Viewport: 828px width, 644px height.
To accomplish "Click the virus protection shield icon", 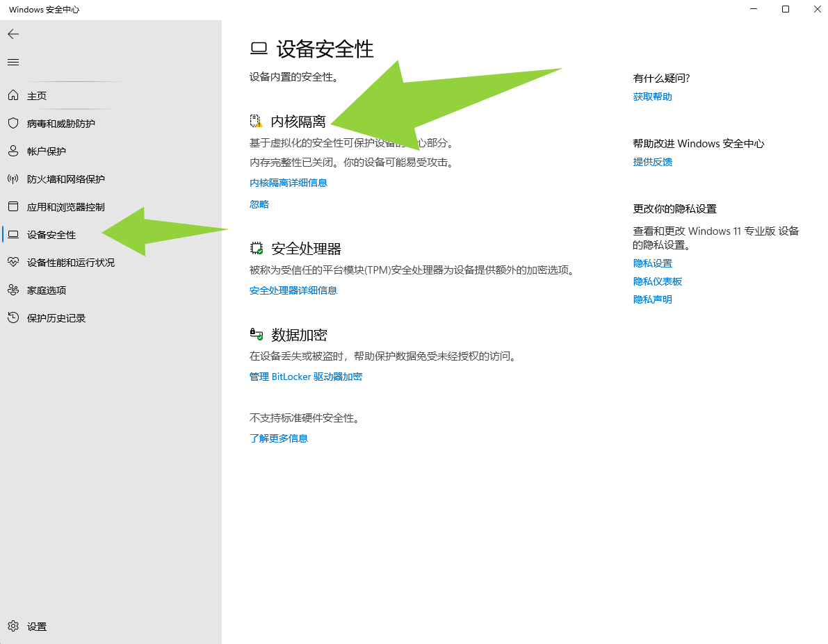I will tap(13, 123).
